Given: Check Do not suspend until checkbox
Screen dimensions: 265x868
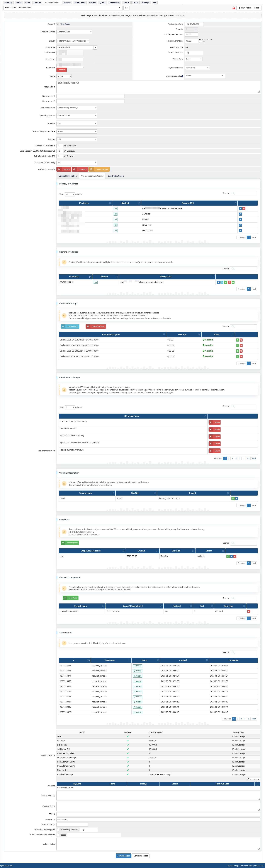Looking at the screenshot, I should pyautogui.click(x=58, y=830).
